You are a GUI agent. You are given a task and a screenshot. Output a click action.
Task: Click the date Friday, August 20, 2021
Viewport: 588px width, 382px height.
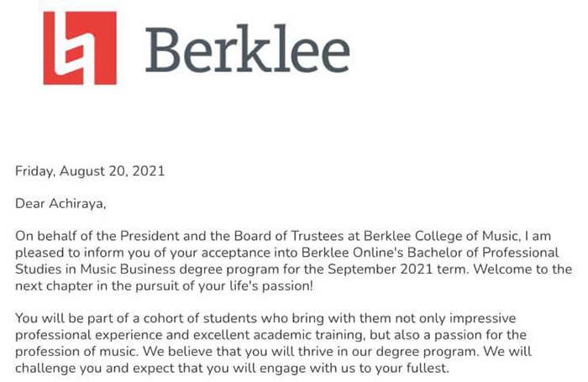90,171
